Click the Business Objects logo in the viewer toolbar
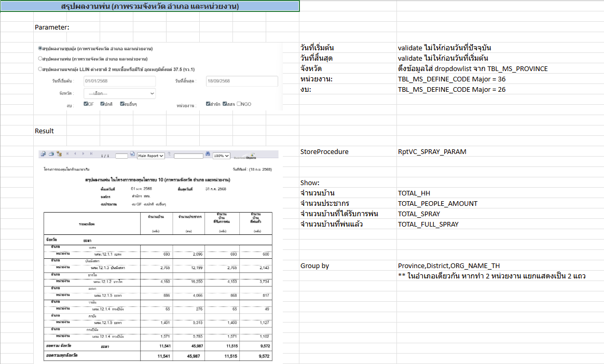The width and height of the screenshot is (604, 364). pos(245,157)
